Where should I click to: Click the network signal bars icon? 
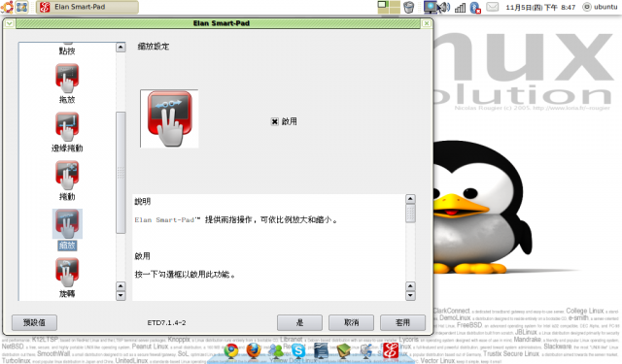pyautogui.click(x=460, y=7)
